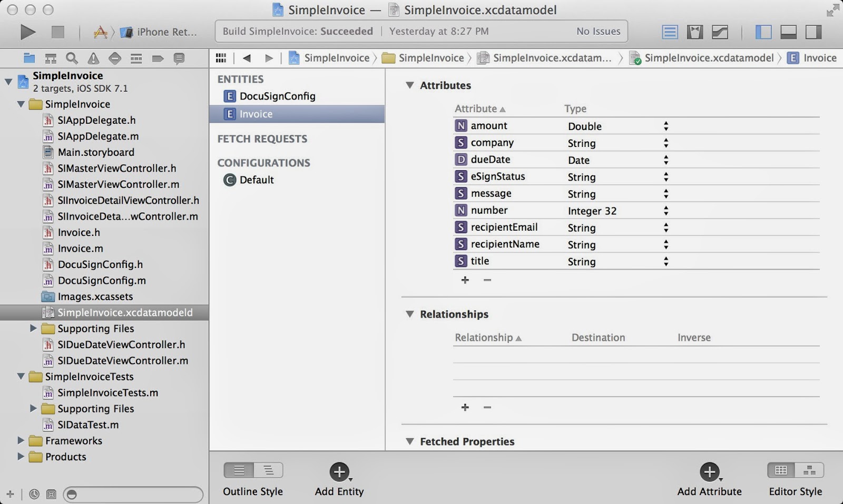Open the Test navigator diamond icon
Image resolution: width=843 pixels, height=504 pixels.
pyautogui.click(x=115, y=58)
